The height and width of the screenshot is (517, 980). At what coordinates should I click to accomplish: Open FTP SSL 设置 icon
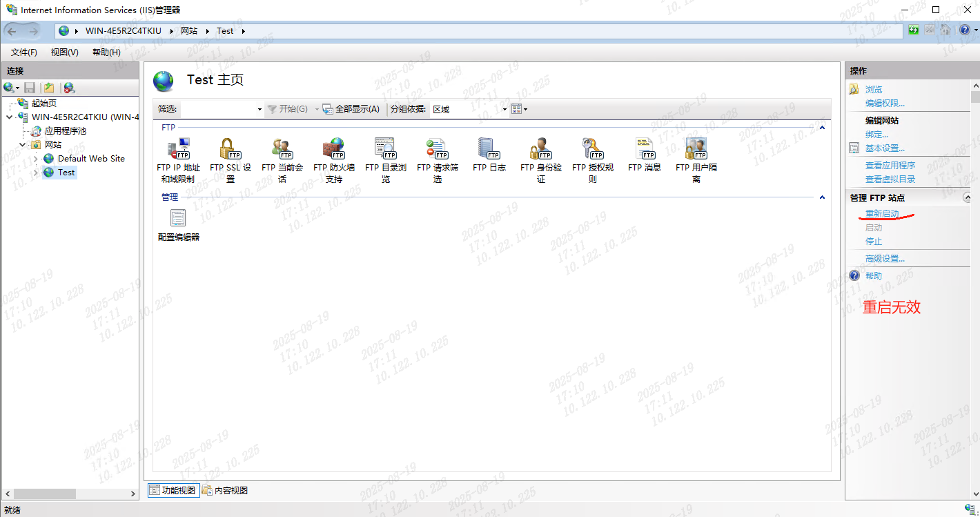click(230, 160)
